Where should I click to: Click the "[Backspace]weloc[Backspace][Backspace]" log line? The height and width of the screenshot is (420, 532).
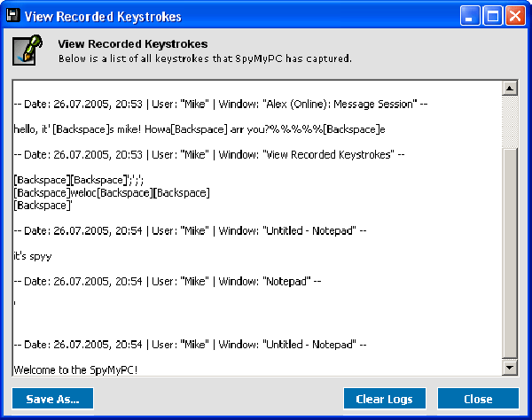(112, 192)
